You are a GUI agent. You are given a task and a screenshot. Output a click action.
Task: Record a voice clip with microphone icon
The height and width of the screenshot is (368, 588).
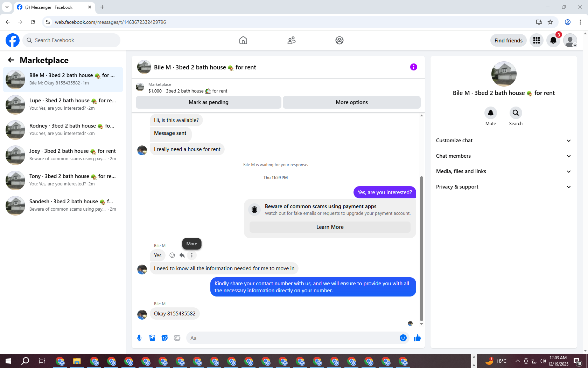click(x=139, y=338)
